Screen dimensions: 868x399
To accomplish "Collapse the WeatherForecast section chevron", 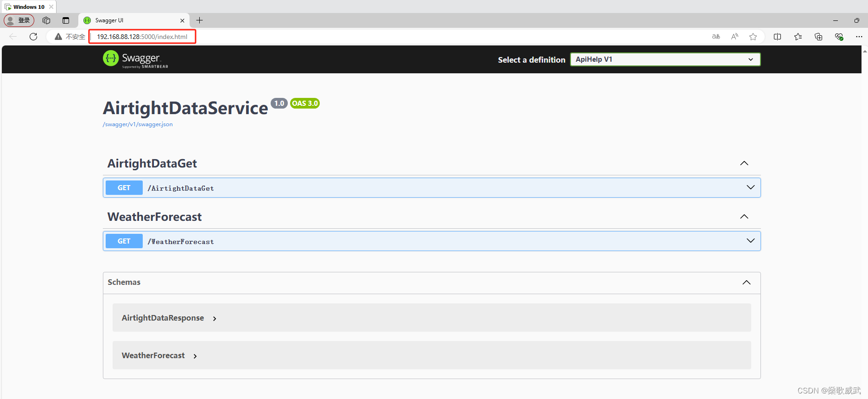I will (744, 217).
